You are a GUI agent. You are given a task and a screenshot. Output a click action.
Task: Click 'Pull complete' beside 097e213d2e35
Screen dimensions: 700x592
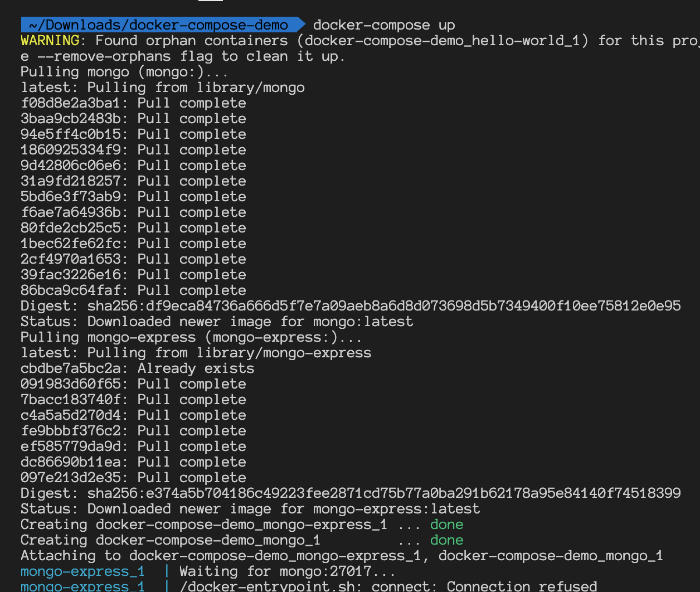click(192, 478)
